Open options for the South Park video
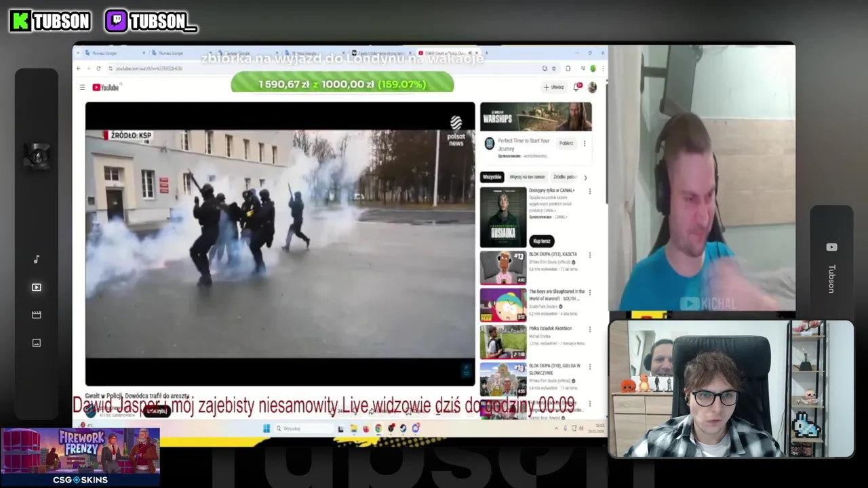This screenshot has width=868, height=488. click(589, 293)
